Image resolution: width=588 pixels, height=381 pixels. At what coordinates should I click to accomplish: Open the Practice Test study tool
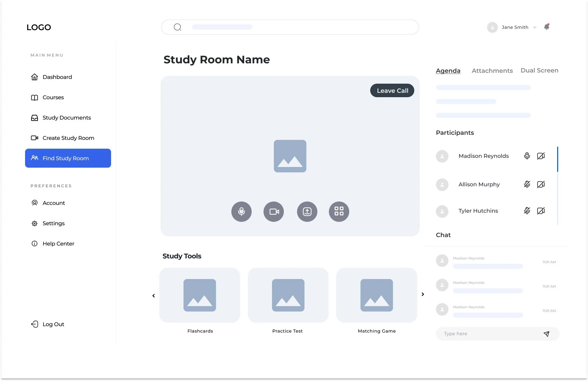pyautogui.click(x=288, y=295)
